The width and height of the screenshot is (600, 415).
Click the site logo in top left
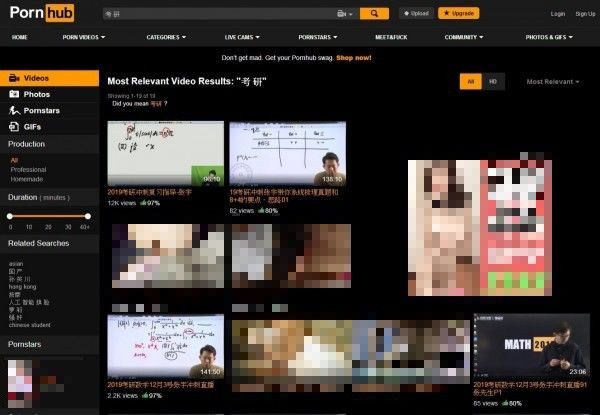[x=46, y=13]
